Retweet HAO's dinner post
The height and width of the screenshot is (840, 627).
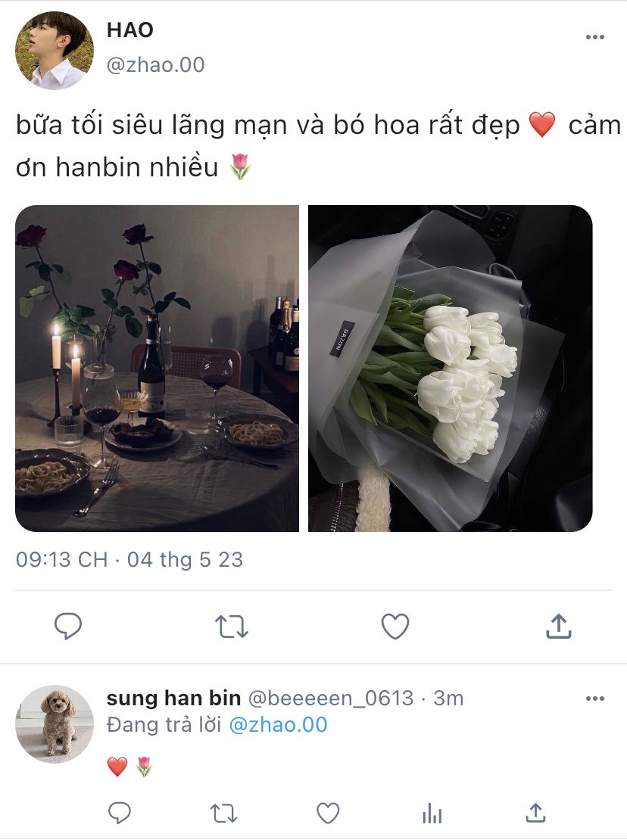click(232, 627)
